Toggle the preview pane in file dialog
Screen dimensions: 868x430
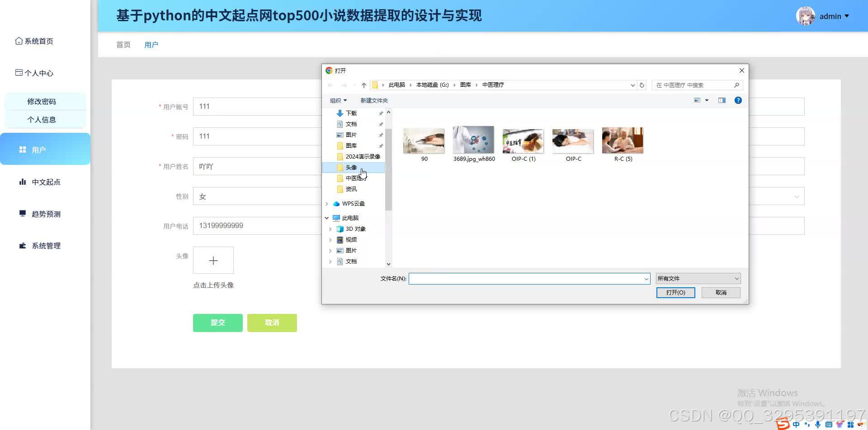click(x=722, y=100)
